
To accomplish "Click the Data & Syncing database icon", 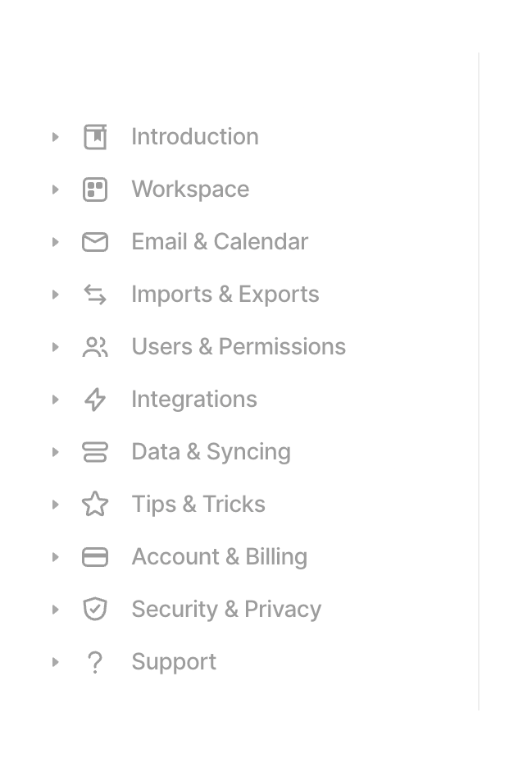I will coord(95,451).
